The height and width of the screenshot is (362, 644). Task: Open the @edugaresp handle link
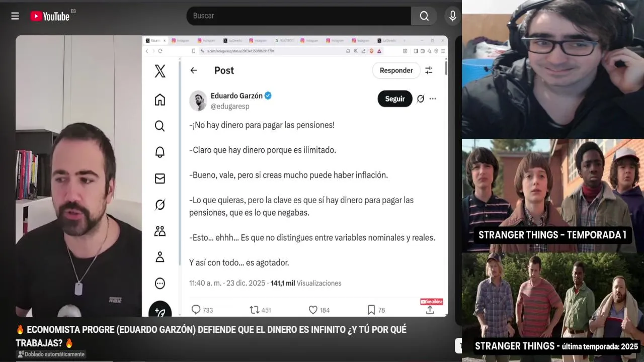pos(230,107)
